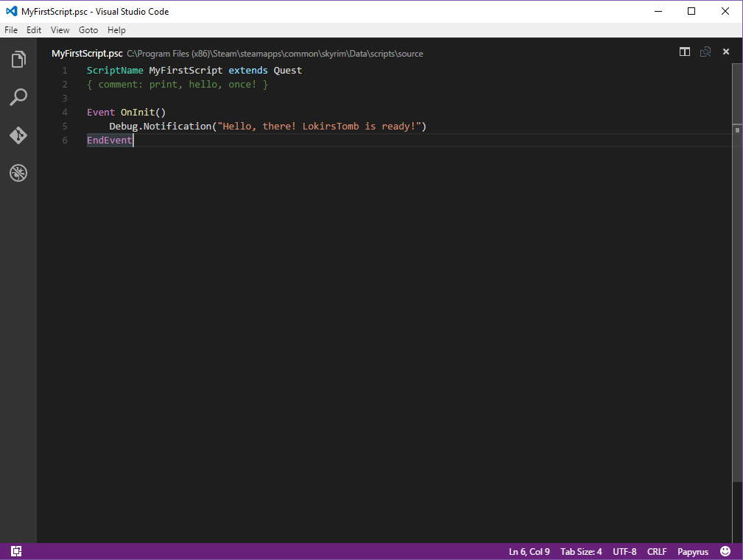Screen dimensions: 743x560
Task: Click line number 6 in the gutter
Action: pos(65,140)
